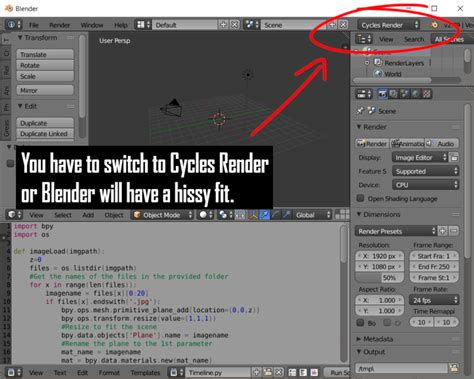
Task: Enable Open Shading Language checkbox
Action: [360, 198]
